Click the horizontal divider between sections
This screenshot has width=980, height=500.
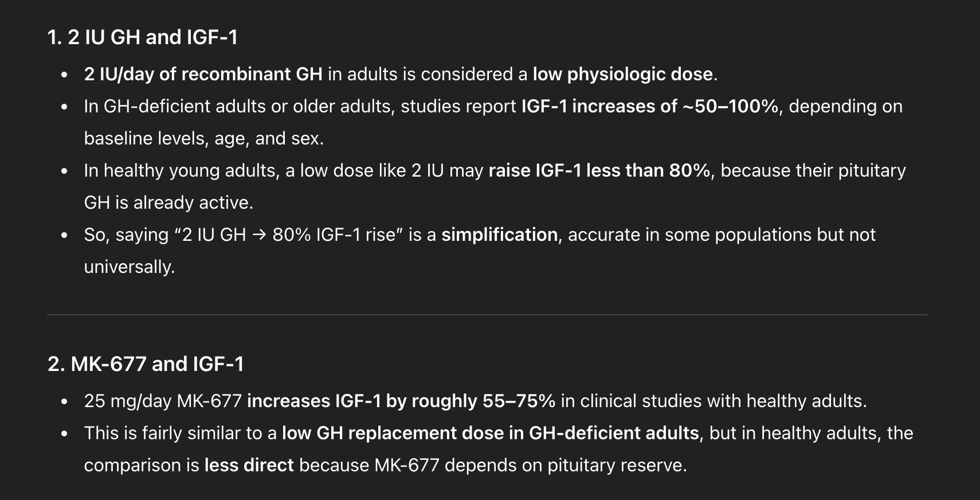[x=487, y=315]
